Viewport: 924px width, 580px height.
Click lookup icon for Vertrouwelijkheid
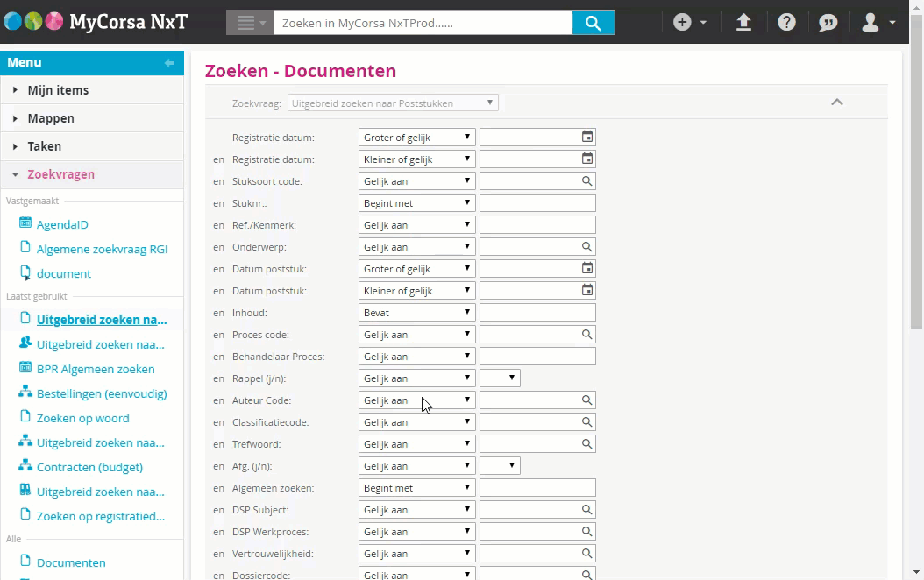(x=587, y=554)
